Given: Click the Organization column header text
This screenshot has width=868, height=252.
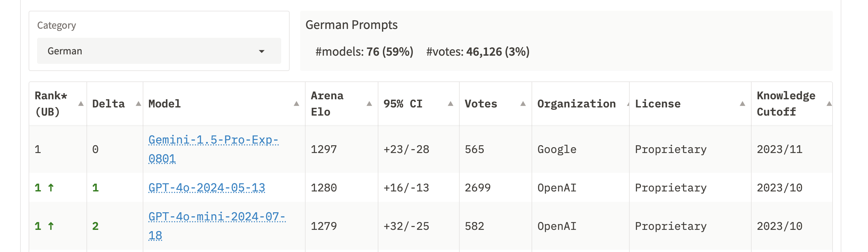Looking at the screenshot, I should tap(576, 104).
